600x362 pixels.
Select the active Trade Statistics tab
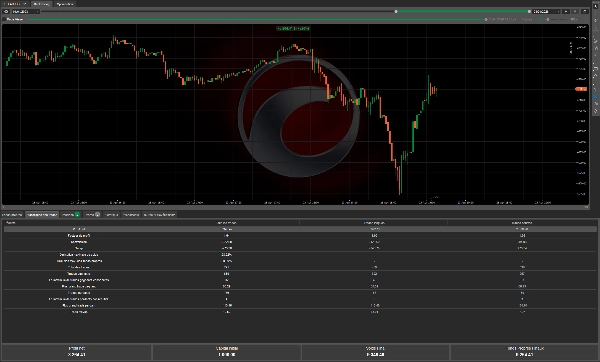42,215
